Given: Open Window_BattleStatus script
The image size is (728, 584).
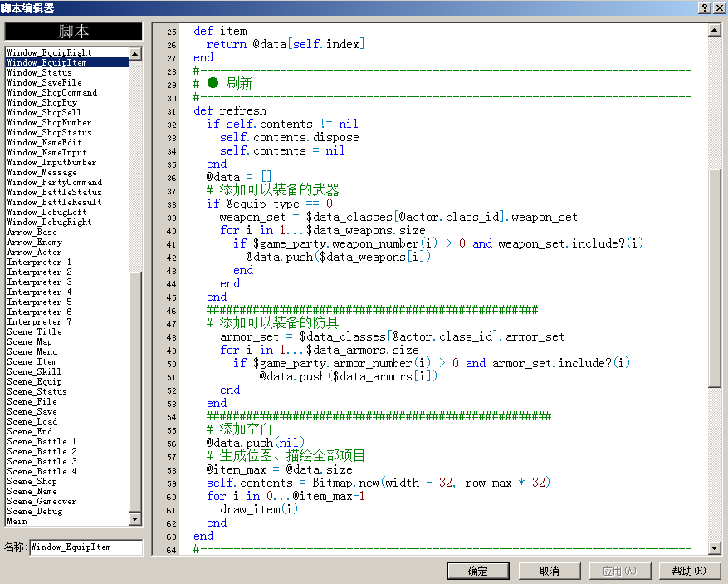Looking at the screenshot, I should 67,193.
